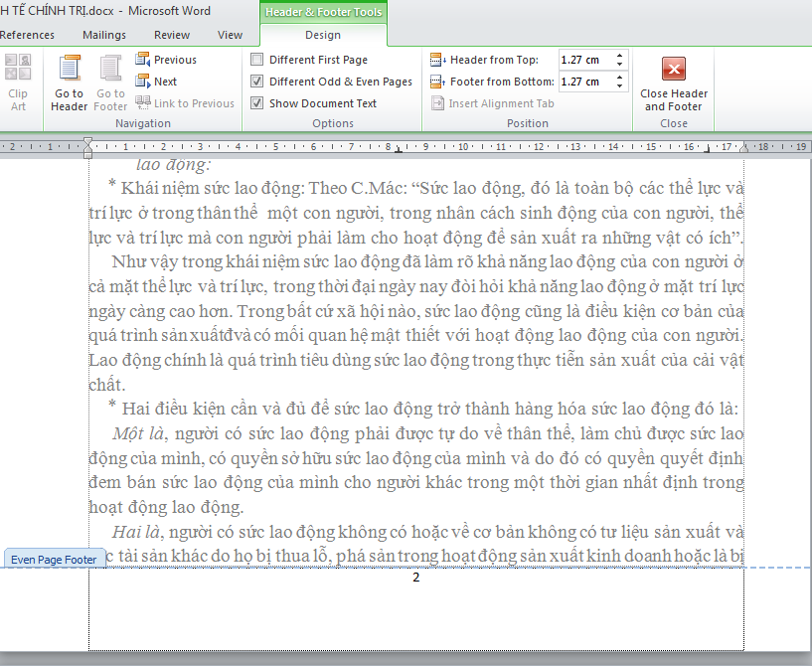Click Link to Previous icon
The width and height of the screenshot is (812, 666).
[143, 102]
